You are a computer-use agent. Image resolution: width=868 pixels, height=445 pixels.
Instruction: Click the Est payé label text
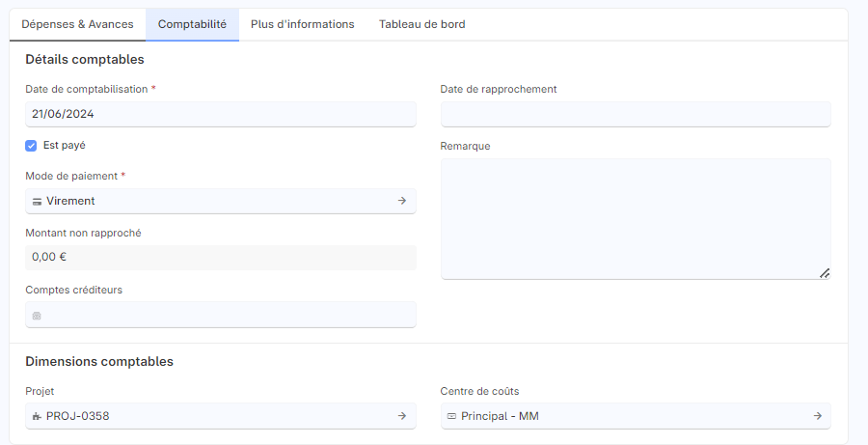pyautogui.click(x=65, y=145)
